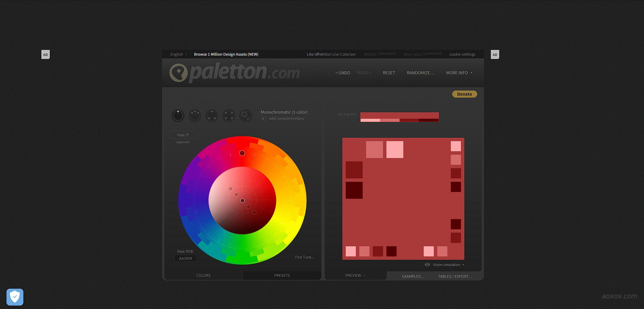Viewport: 644px width, 309px height.
Task: Select the Adjacent colors scheme icon
Action: tap(195, 116)
